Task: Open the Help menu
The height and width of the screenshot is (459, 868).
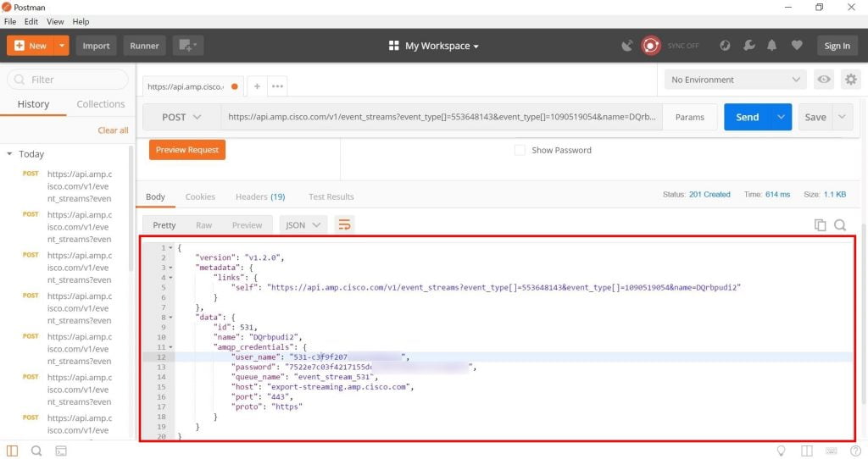Action: click(81, 21)
